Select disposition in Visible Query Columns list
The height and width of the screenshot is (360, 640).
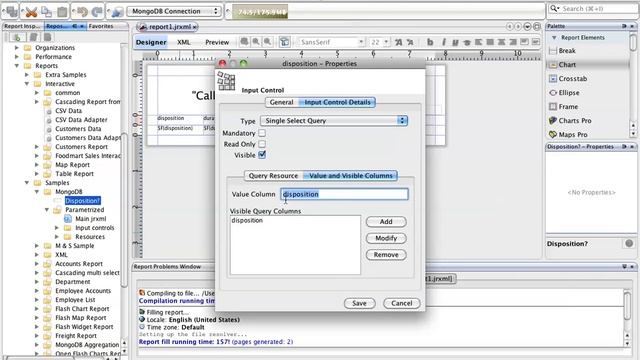click(x=247, y=220)
